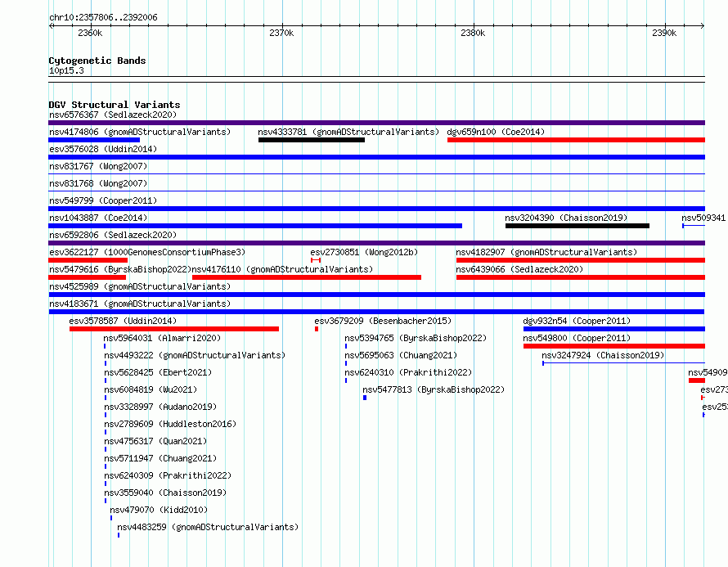Click the 10p15.3 band label
Image resolution: width=728 pixels, height=567 pixels.
click(x=66, y=70)
